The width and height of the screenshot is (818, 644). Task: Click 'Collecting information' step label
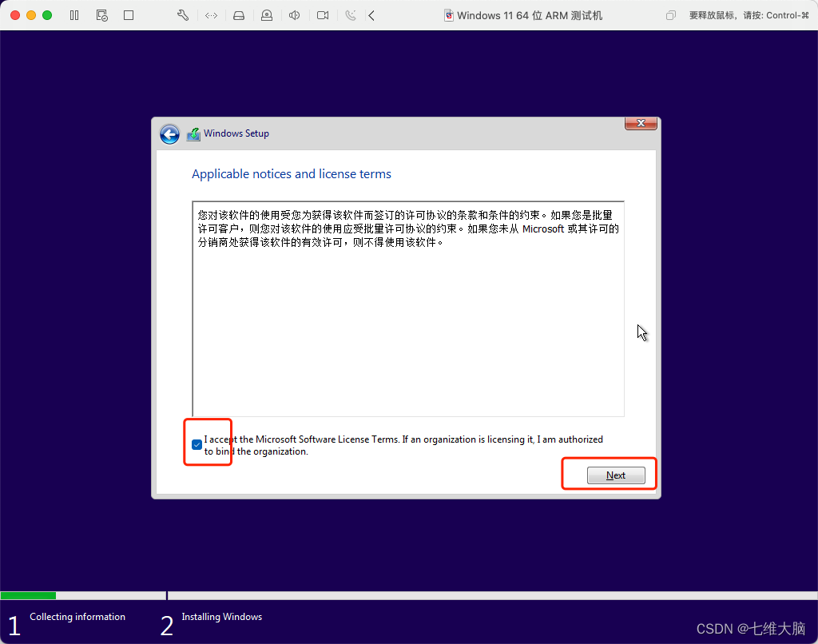pyautogui.click(x=77, y=616)
